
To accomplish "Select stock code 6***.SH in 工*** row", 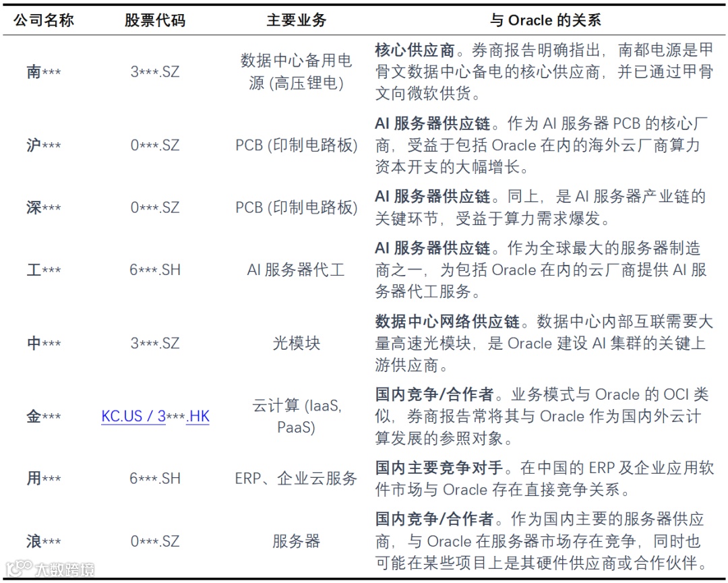I will tap(154, 270).
